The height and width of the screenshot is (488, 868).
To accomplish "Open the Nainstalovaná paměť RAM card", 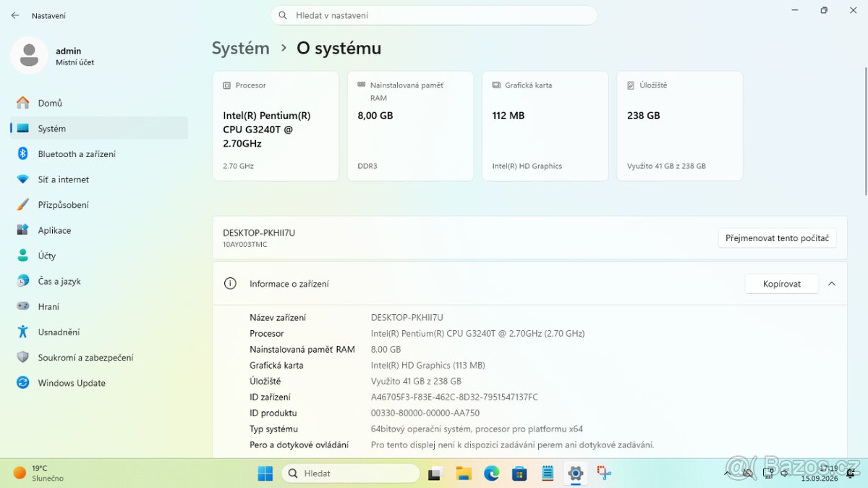I will click(410, 126).
